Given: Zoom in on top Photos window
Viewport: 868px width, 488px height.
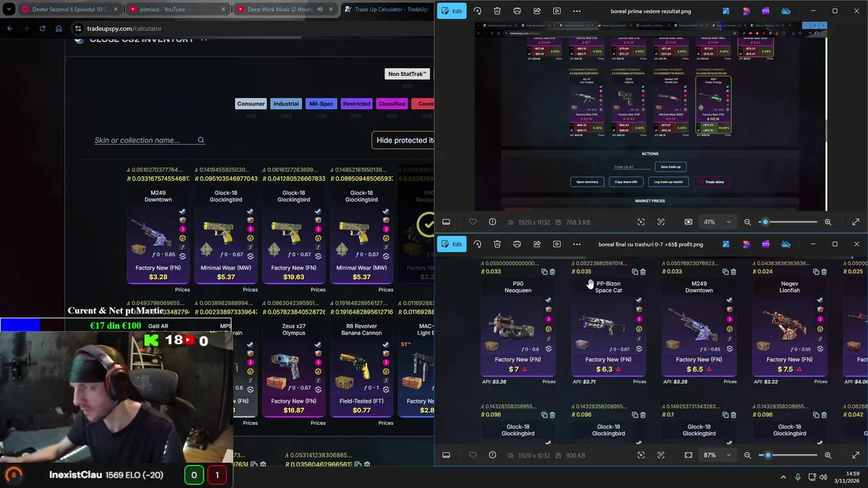Looking at the screenshot, I should pos(828,222).
